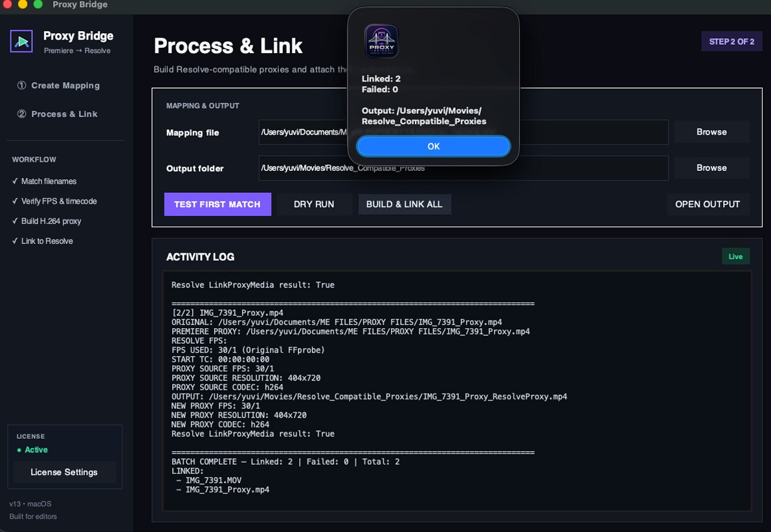Click the ACTIVITY LOG heading
771x532 pixels.
click(200, 257)
